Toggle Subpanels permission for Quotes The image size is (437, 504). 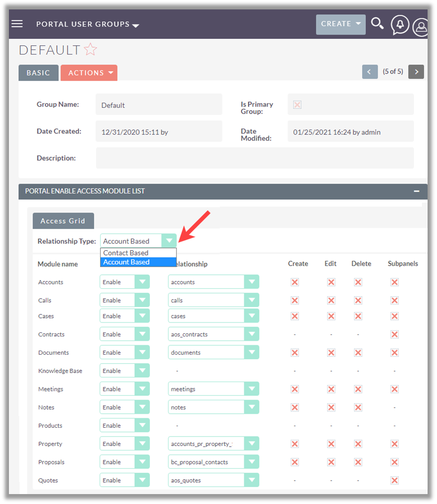click(x=394, y=480)
